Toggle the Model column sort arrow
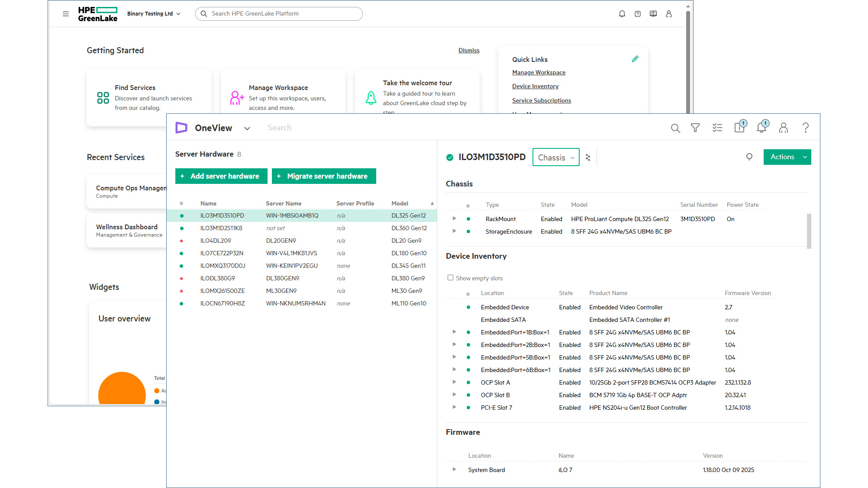The width and height of the screenshot is (868, 488). click(x=432, y=203)
